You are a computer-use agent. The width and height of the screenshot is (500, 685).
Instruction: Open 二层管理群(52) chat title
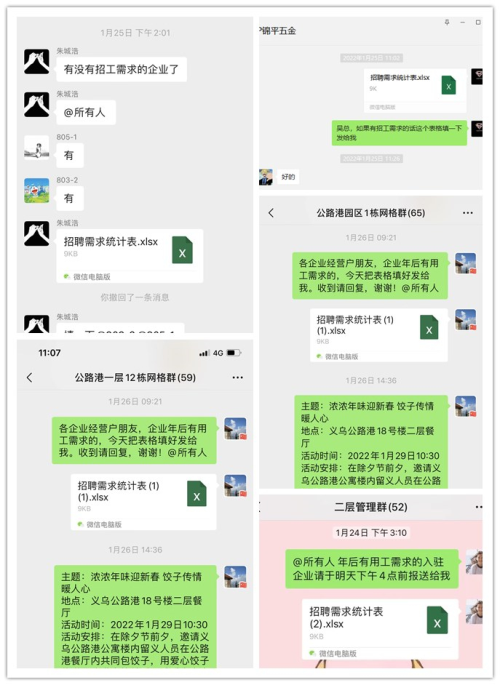pyautogui.click(x=371, y=507)
